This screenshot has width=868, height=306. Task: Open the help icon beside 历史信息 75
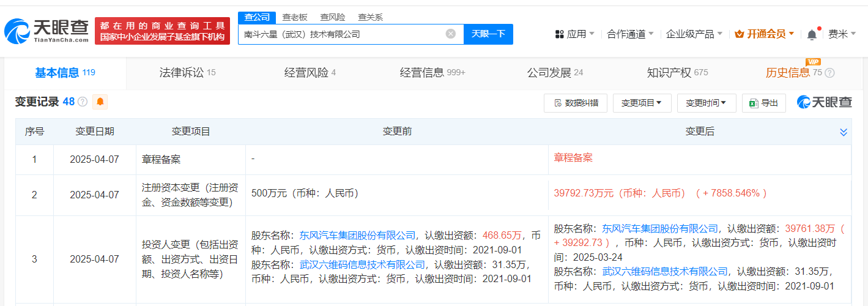(x=829, y=73)
